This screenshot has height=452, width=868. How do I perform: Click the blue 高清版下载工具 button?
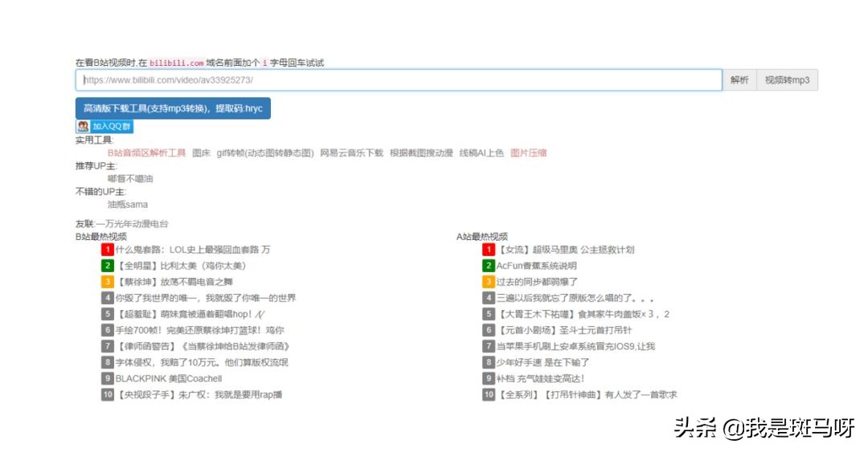click(174, 108)
